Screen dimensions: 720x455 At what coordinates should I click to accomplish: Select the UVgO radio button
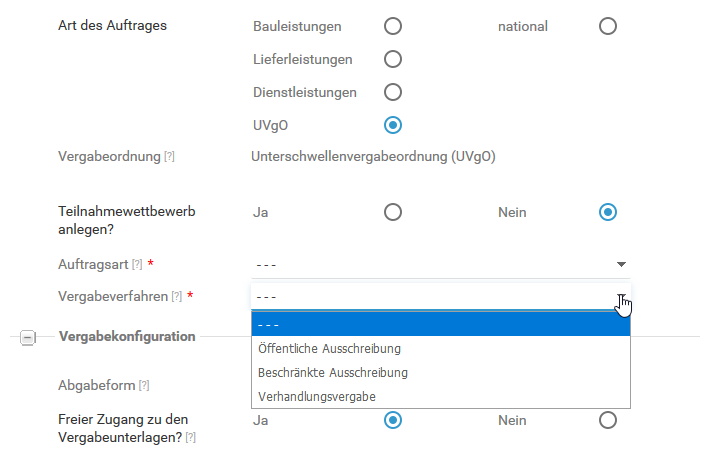click(393, 125)
